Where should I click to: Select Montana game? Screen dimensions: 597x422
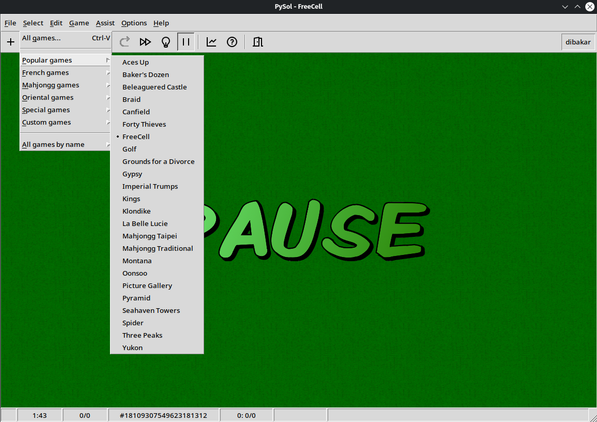click(x=157, y=261)
